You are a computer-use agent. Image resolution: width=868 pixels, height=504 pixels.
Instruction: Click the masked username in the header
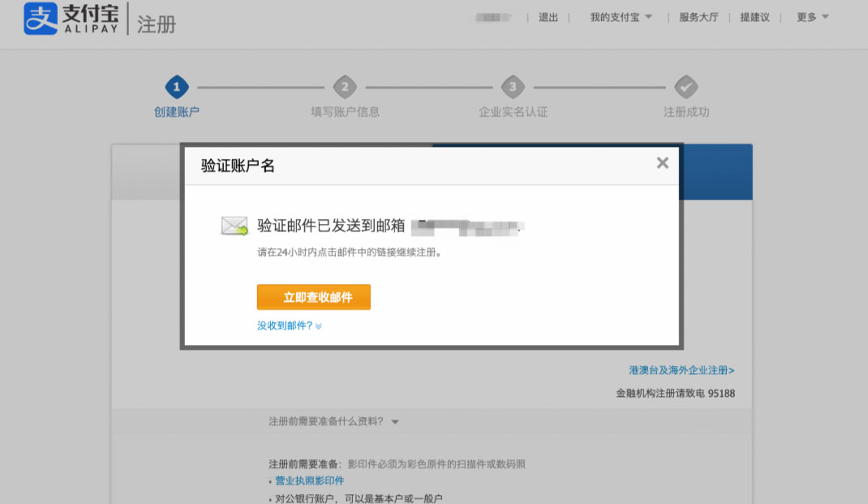pyautogui.click(x=493, y=16)
